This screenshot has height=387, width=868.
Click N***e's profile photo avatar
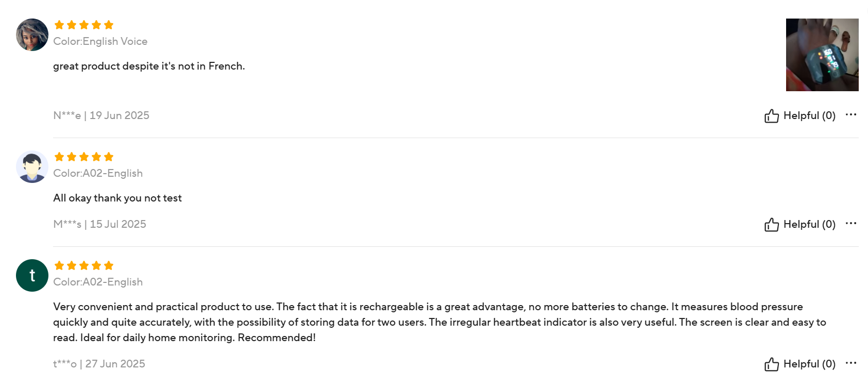click(x=32, y=35)
